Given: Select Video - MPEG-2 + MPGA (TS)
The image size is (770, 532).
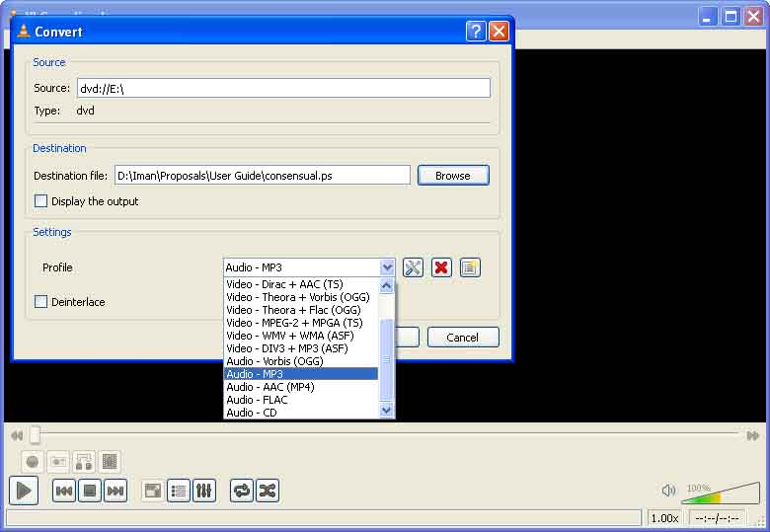Looking at the screenshot, I should 301,323.
